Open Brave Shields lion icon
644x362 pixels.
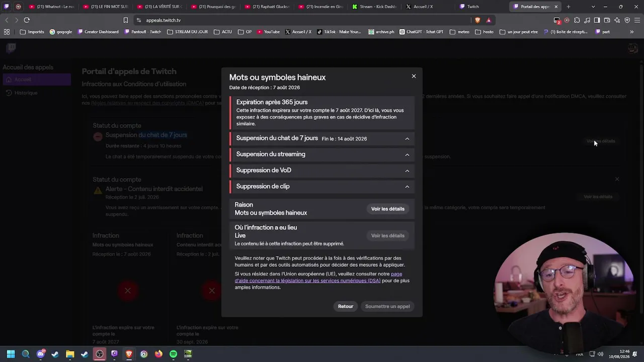477,20
